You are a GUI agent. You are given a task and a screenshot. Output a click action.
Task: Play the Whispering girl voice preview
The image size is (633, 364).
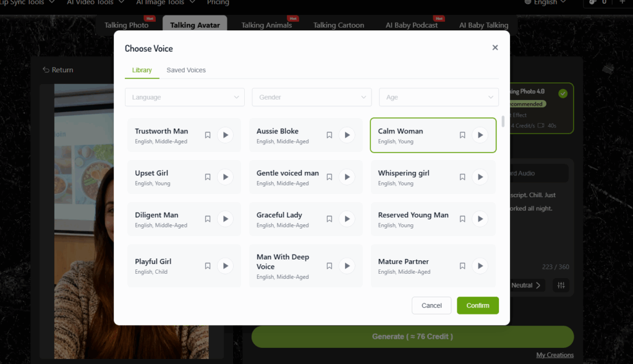(x=480, y=177)
